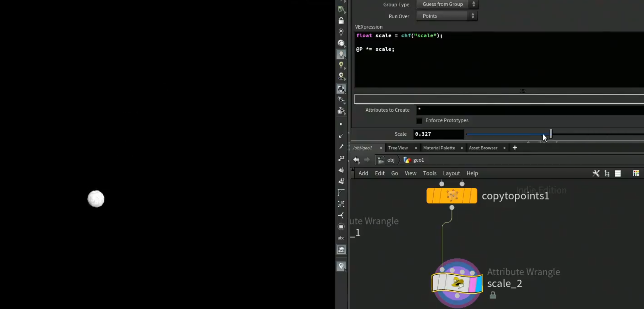Close the Material Palette tab
This screenshot has width=644, height=309.
point(462,148)
